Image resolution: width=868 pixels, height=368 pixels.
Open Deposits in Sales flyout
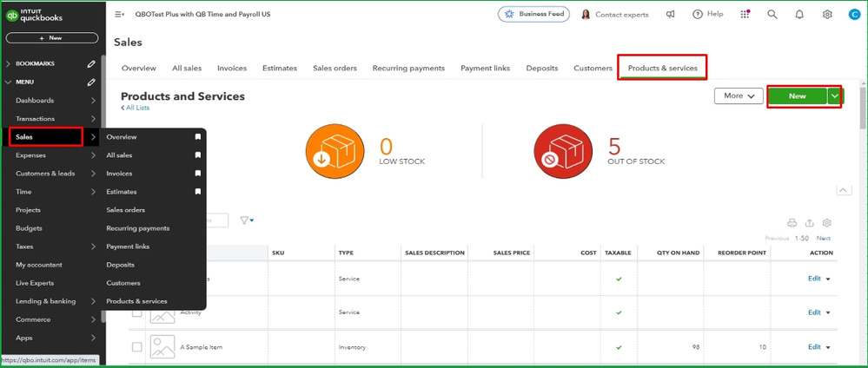point(120,265)
